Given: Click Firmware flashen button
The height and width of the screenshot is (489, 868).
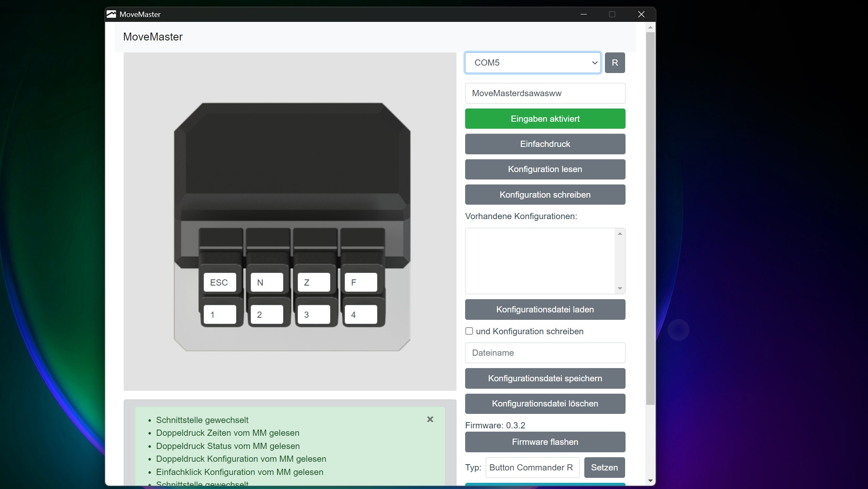Looking at the screenshot, I should coord(545,442).
